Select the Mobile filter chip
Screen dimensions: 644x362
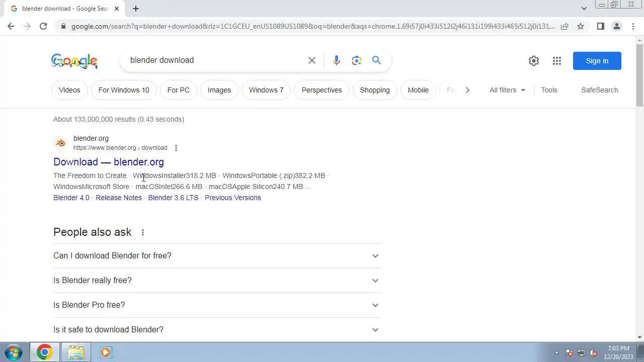[418, 90]
